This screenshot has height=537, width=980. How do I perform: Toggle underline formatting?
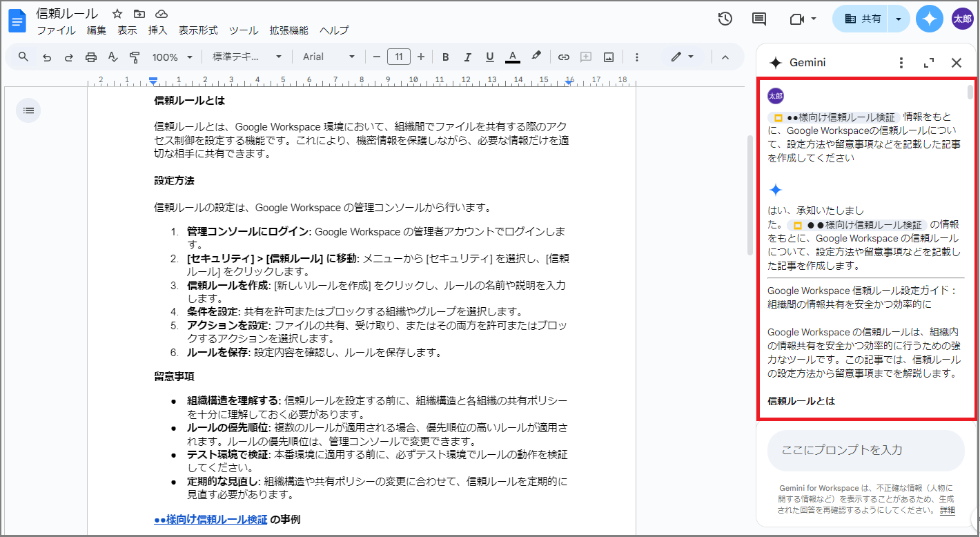tap(489, 57)
